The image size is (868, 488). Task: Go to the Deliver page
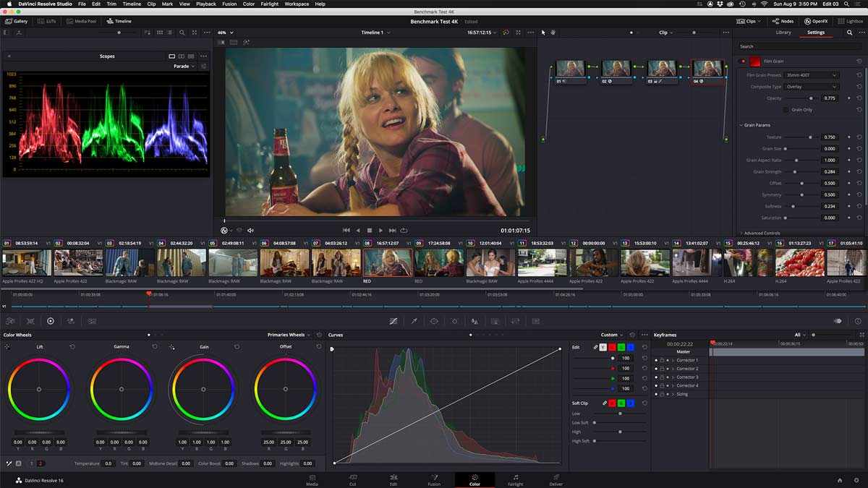pyautogui.click(x=556, y=480)
